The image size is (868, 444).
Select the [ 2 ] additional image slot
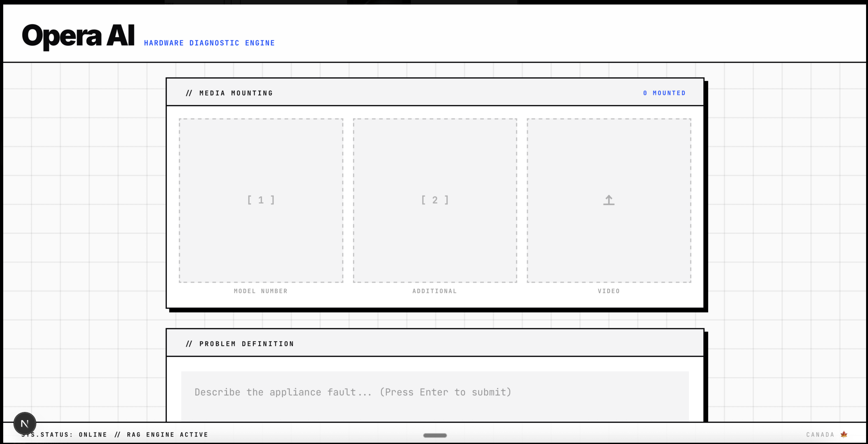point(435,200)
